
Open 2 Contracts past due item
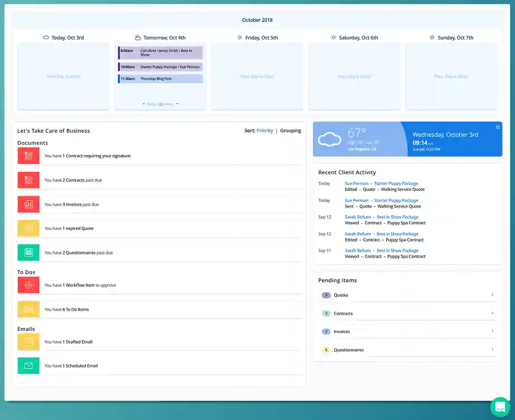pyautogui.click(x=160, y=180)
